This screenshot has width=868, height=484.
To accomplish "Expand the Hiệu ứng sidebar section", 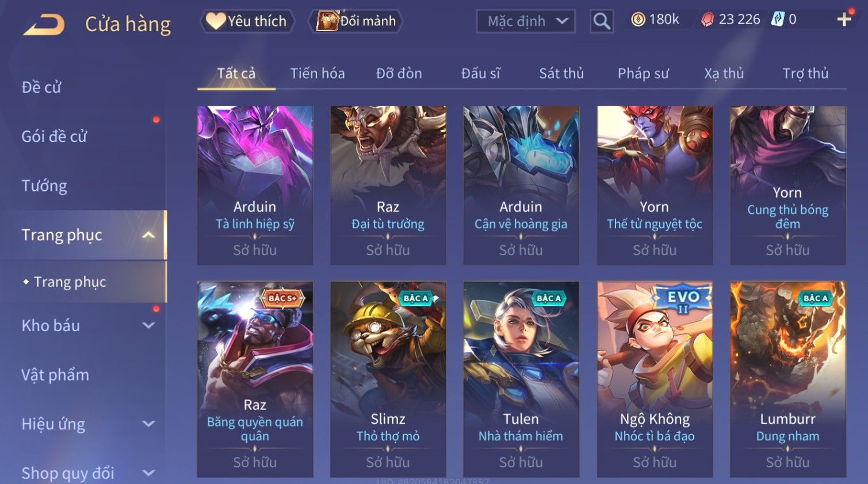I will click(148, 424).
